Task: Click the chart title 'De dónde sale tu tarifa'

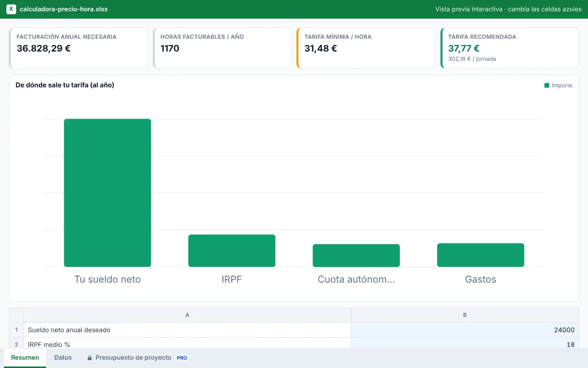Action: (x=65, y=85)
